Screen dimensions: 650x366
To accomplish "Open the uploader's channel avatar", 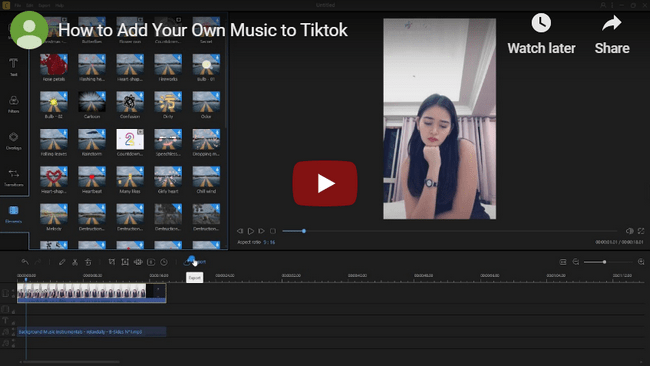I will tap(29, 30).
